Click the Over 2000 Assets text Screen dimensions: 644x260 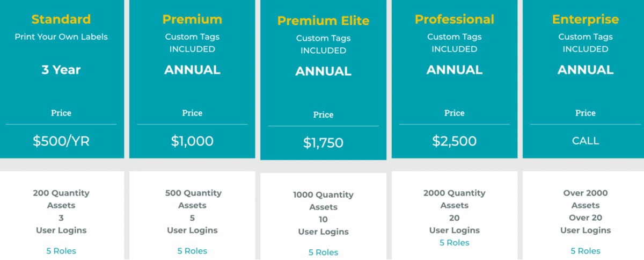[x=586, y=199]
